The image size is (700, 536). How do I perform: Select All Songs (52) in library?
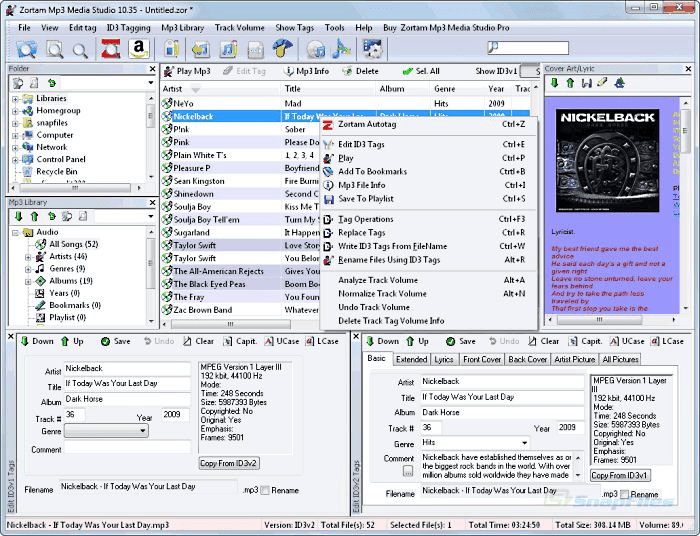point(74,245)
